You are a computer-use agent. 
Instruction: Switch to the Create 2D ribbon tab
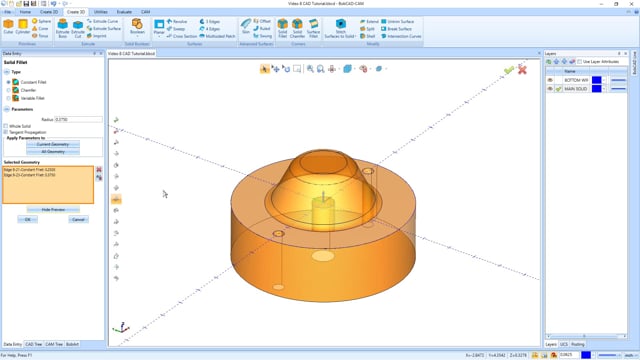49,12
